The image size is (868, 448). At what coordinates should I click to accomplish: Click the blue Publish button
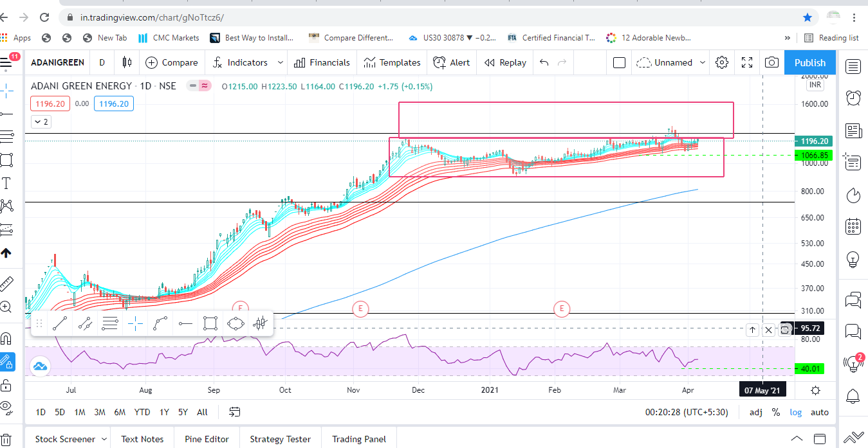(810, 62)
